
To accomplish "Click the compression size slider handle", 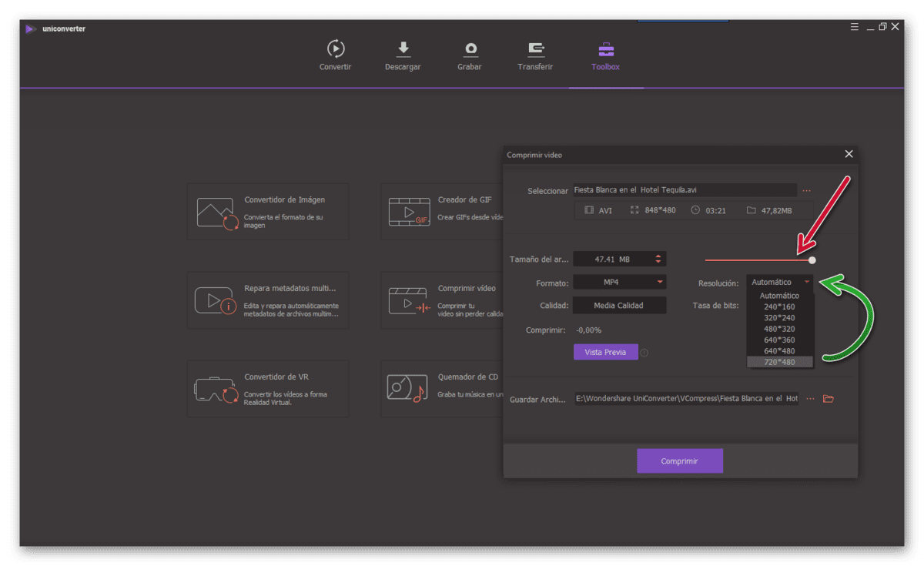I will click(812, 260).
